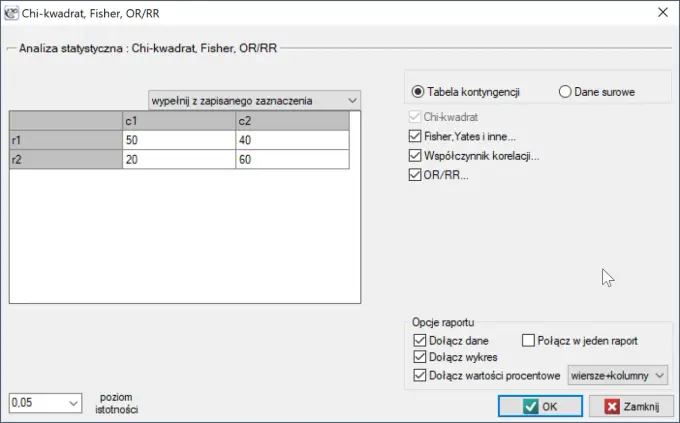Click the r1 row header
This screenshot has width=680, height=423.
point(66,140)
